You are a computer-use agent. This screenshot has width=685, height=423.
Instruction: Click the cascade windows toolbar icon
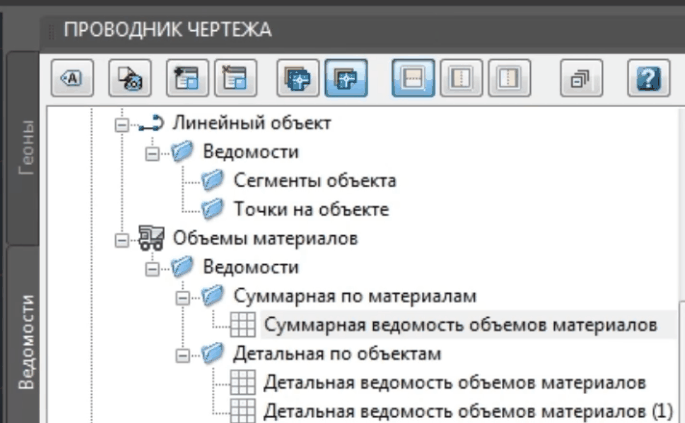click(581, 78)
